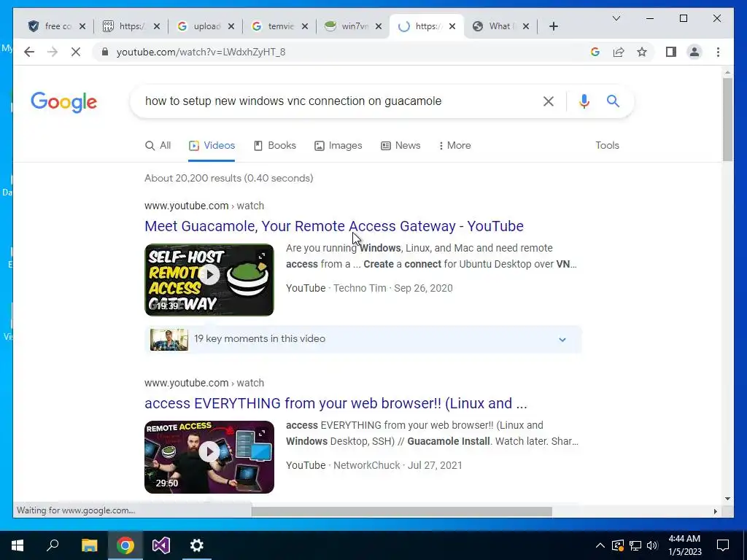Go back using the browser back arrow

[29, 52]
